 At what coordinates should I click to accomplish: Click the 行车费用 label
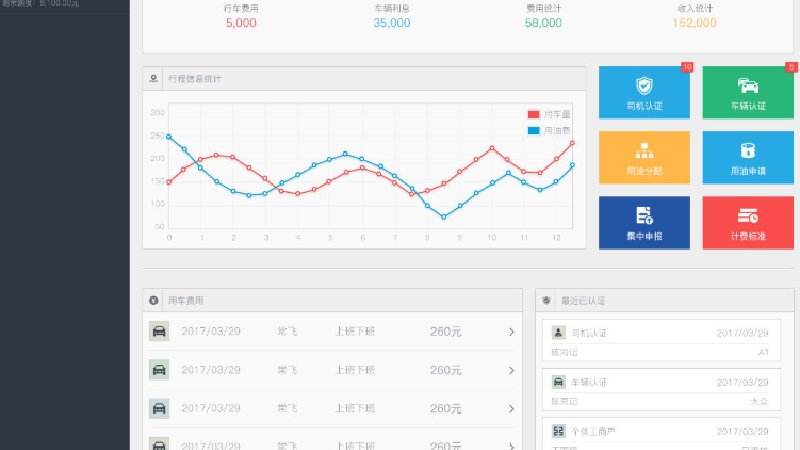click(241, 8)
